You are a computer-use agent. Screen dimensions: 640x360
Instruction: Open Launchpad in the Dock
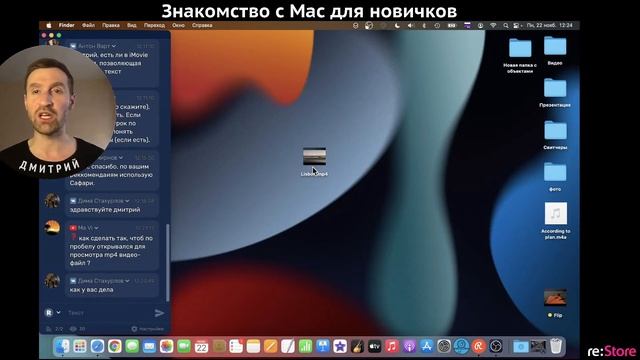[80, 347]
